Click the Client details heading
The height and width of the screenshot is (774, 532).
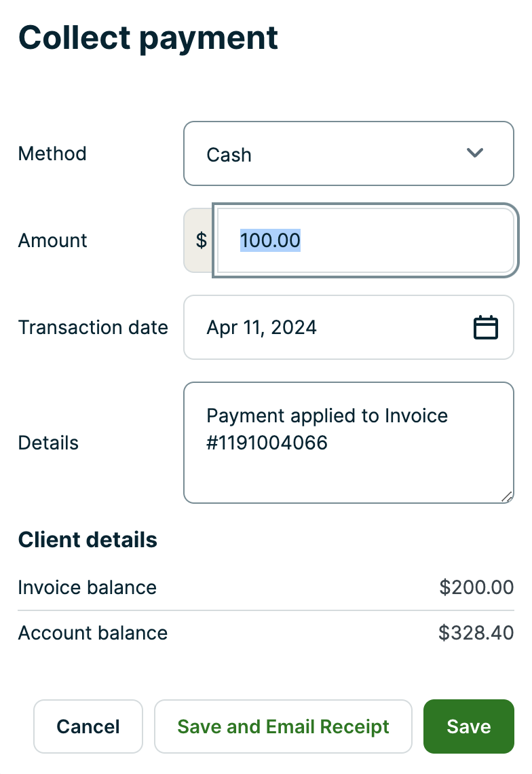(88, 539)
